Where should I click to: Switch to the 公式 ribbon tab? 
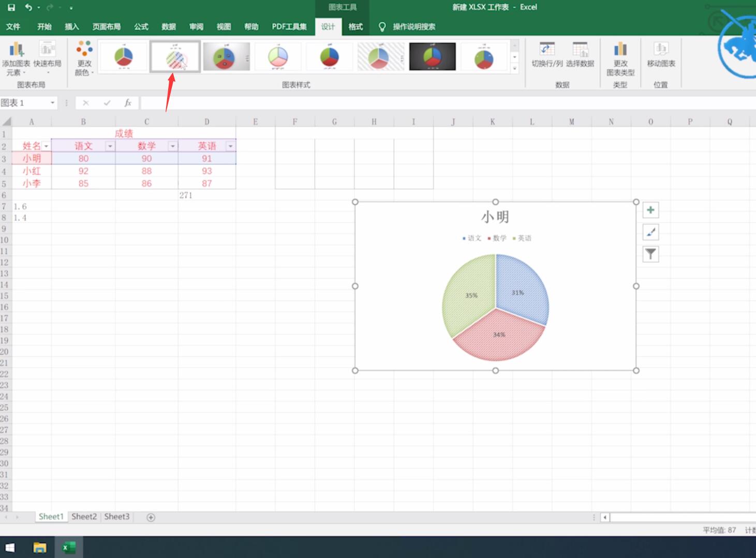(x=141, y=26)
